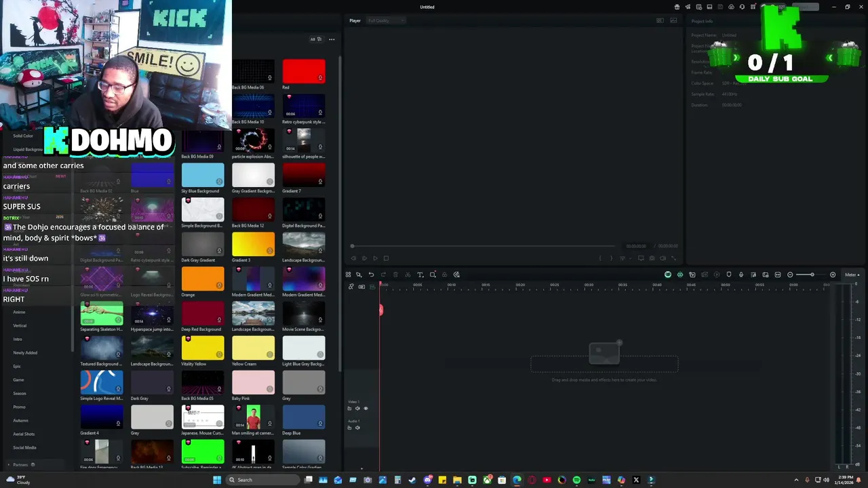Expand the Partners category
Viewport: 868px width, 488px height.
click(x=20, y=465)
